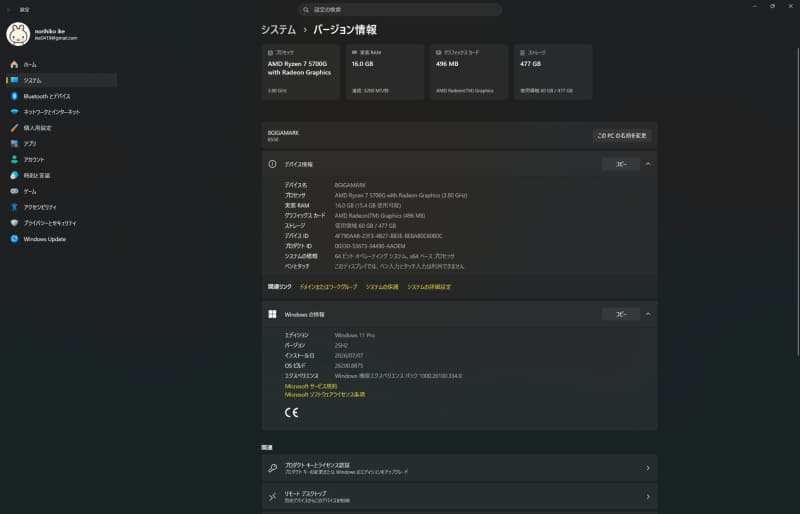Open the ドメインまたはワークグループ link

329,287
